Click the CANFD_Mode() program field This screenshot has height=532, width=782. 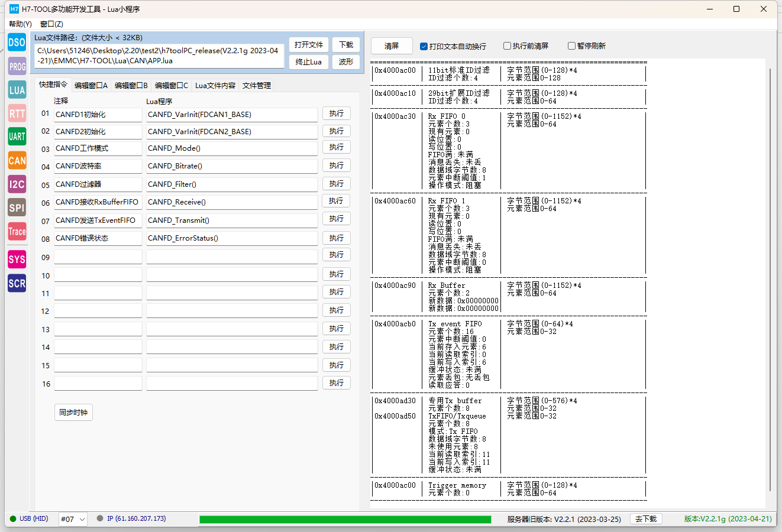pos(232,148)
